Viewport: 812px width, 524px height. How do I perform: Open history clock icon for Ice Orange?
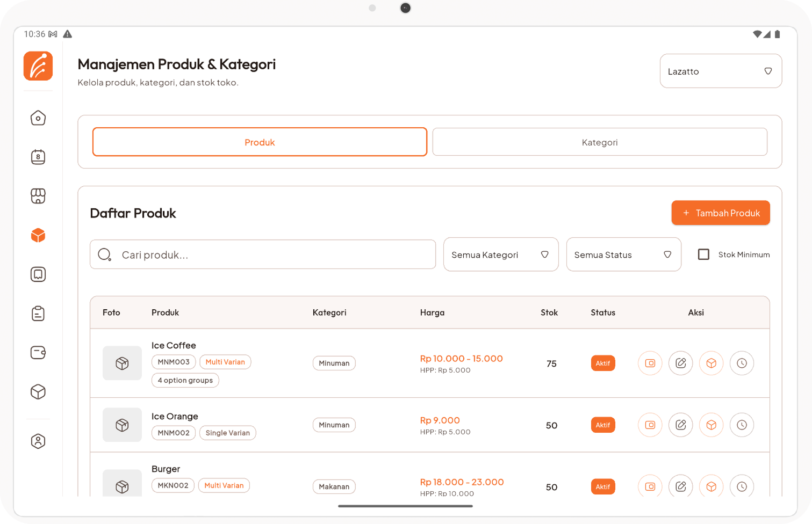point(742,425)
